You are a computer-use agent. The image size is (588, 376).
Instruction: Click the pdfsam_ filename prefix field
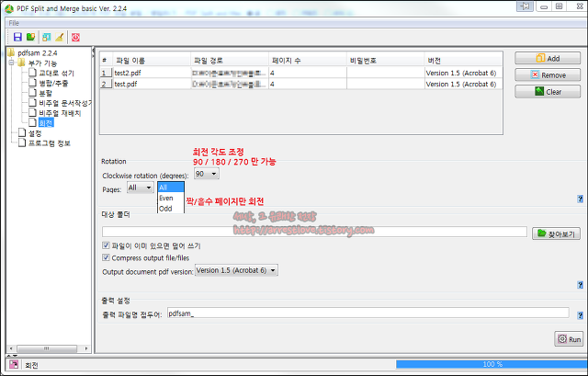(367, 313)
